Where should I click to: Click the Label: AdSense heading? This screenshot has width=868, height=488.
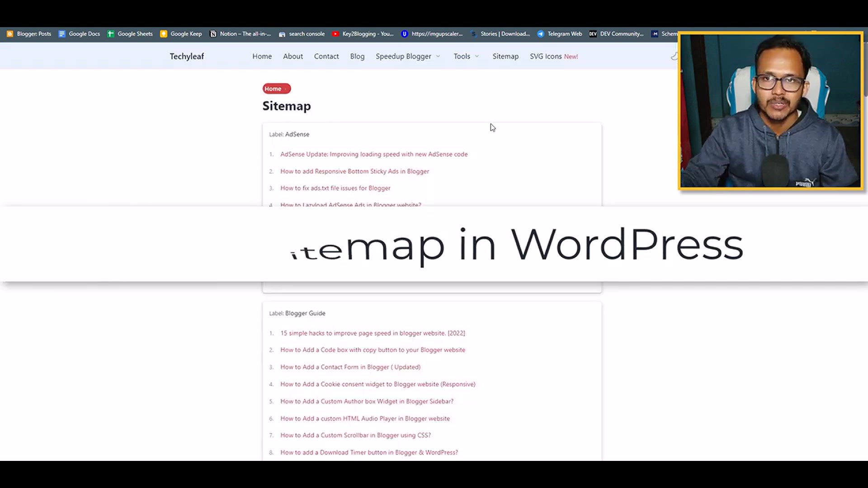(x=289, y=134)
